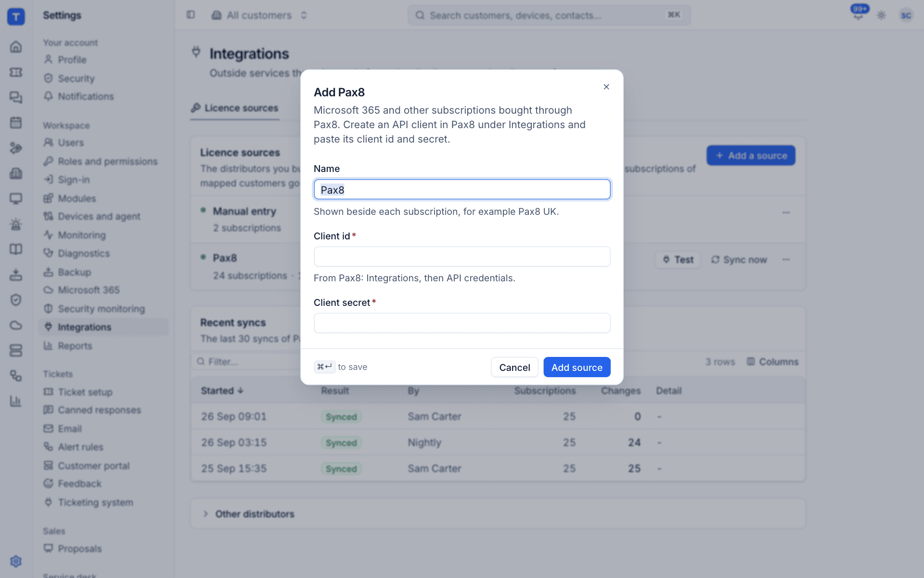Close the Add Pax8 dialog with X
The width and height of the screenshot is (924, 578).
point(606,87)
